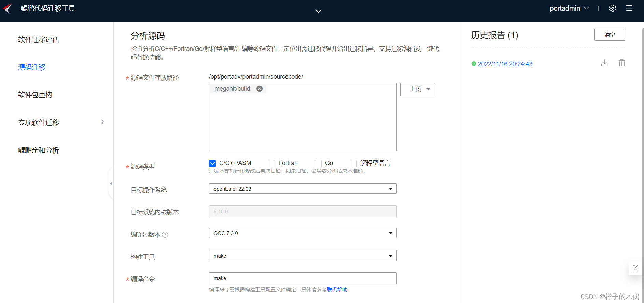Enable the Go checkbox
644x303 pixels.
pos(318,163)
